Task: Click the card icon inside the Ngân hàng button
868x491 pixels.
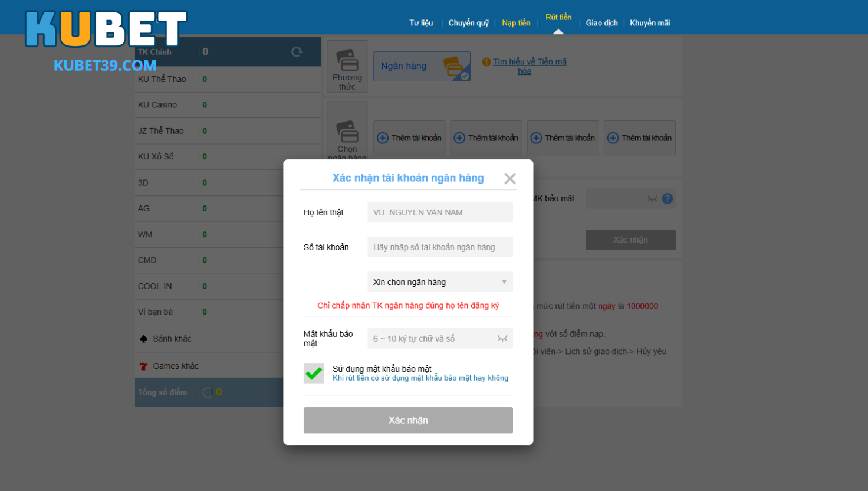Action: click(453, 67)
